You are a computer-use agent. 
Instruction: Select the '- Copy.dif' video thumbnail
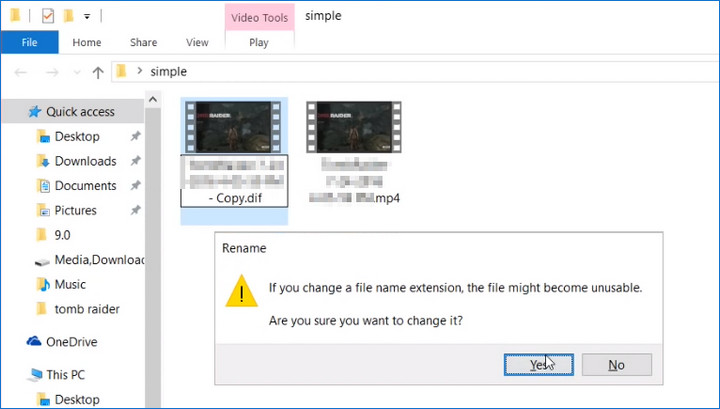pyautogui.click(x=233, y=127)
